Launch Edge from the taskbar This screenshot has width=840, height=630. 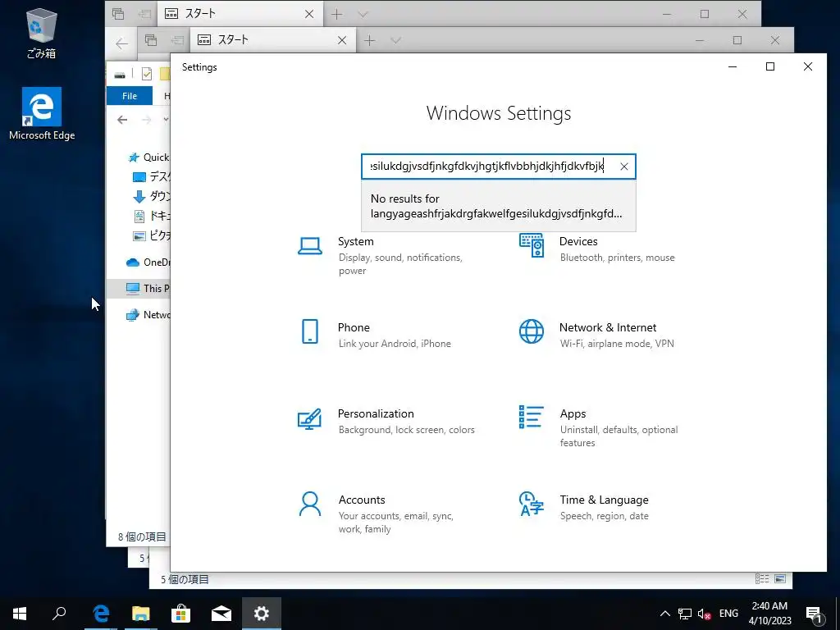pos(101,614)
